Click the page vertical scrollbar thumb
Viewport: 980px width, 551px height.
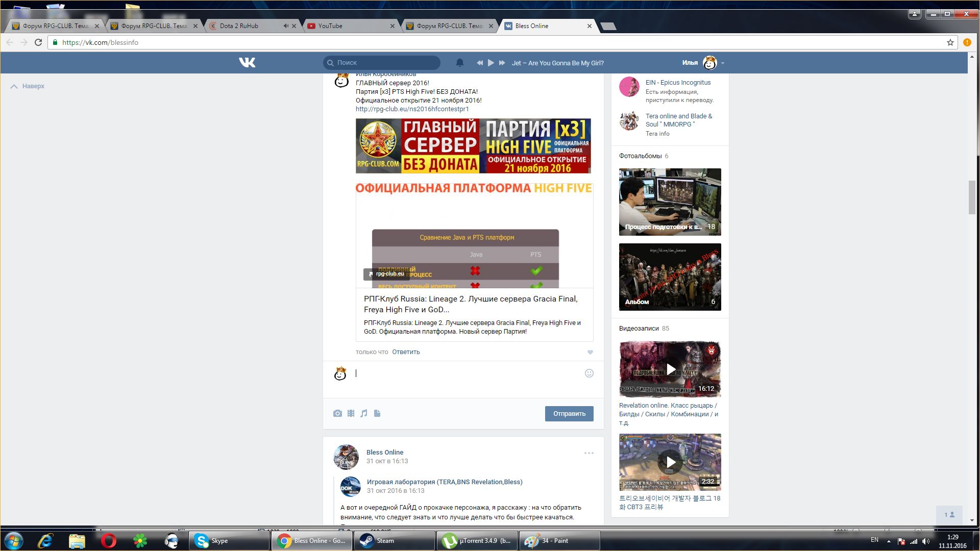pyautogui.click(x=972, y=197)
